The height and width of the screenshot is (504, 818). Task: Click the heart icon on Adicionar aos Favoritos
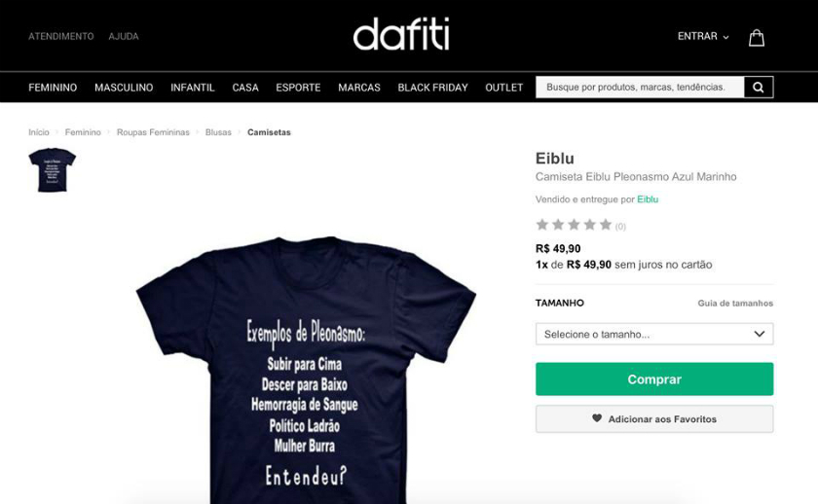597,418
